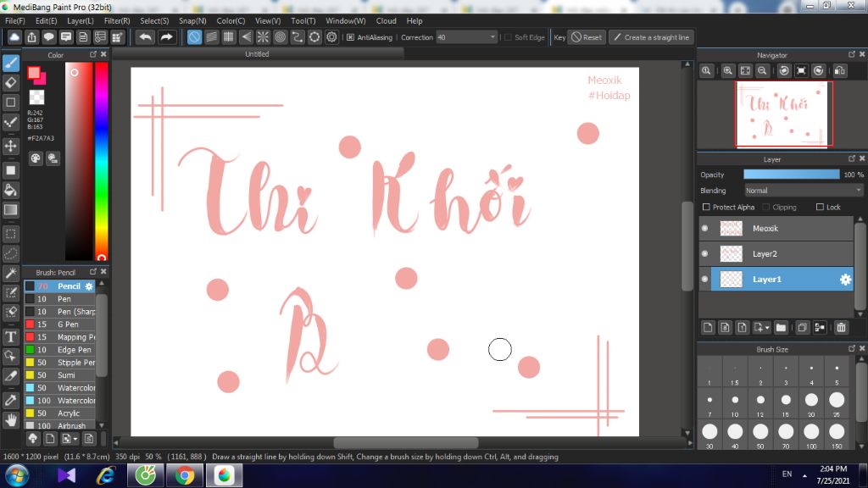
Task: Enable the circle snap guide
Action: (280, 37)
